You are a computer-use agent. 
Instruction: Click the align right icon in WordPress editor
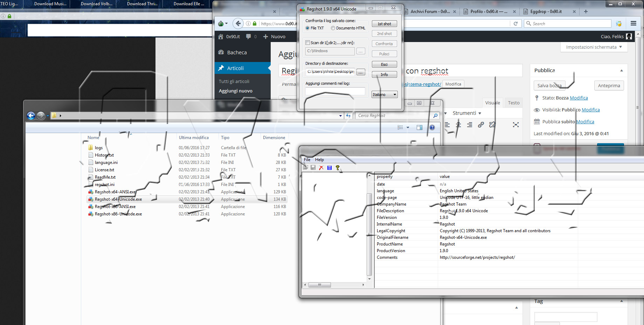(x=470, y=125)
